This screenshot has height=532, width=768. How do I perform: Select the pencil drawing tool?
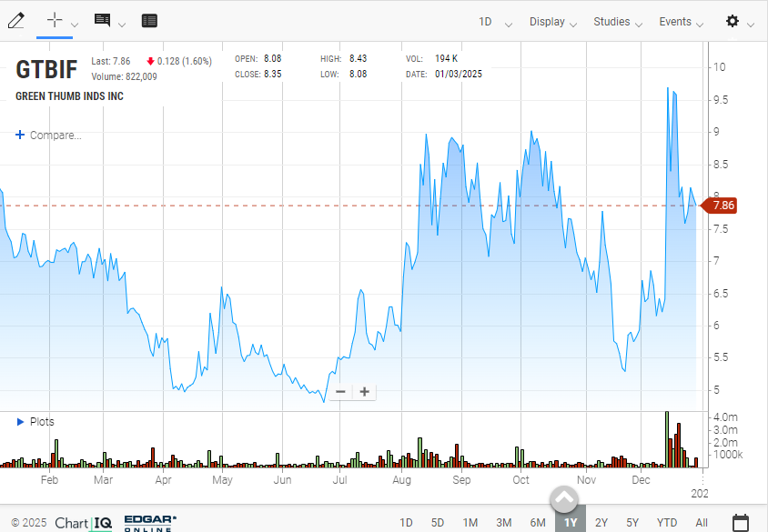pos(15,21)
